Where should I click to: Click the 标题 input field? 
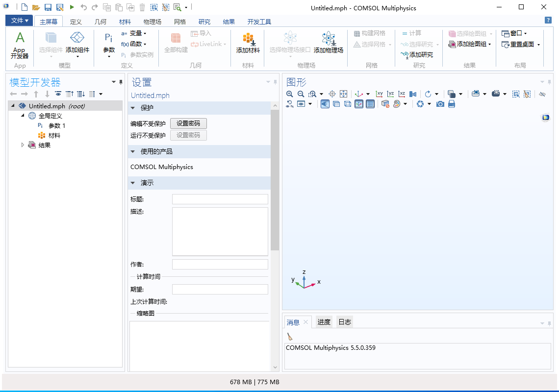[x=220, y=199]
